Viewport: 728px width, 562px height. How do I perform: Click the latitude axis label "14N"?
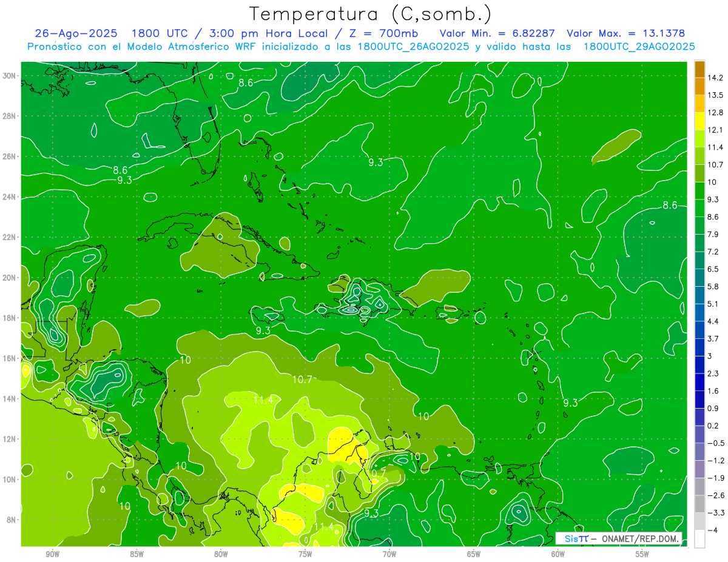[10, 398]
